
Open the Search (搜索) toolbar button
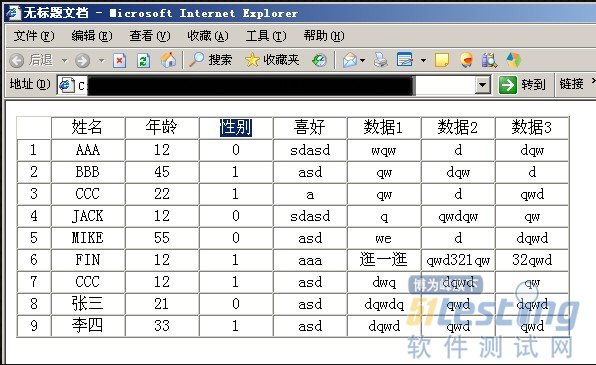210,60
